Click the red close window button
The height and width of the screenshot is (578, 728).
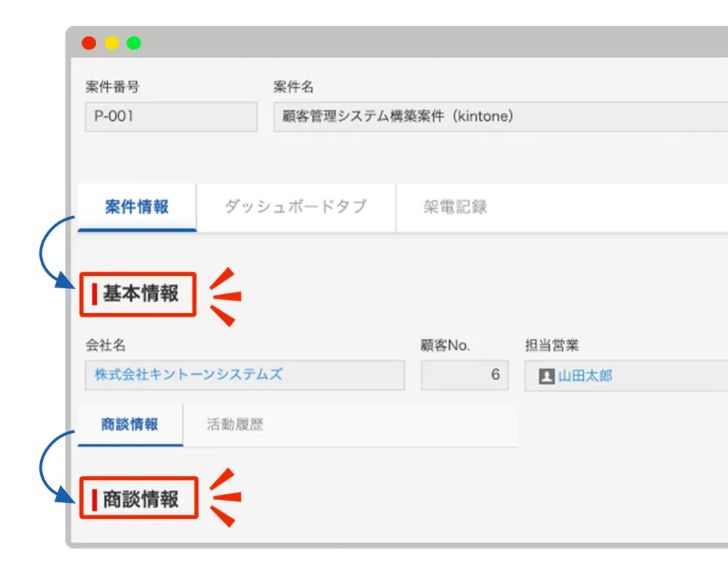pos(89,43)
